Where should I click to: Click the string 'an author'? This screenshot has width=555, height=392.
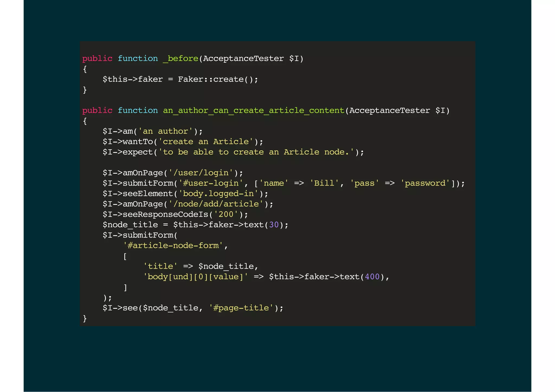coord(166,131)
